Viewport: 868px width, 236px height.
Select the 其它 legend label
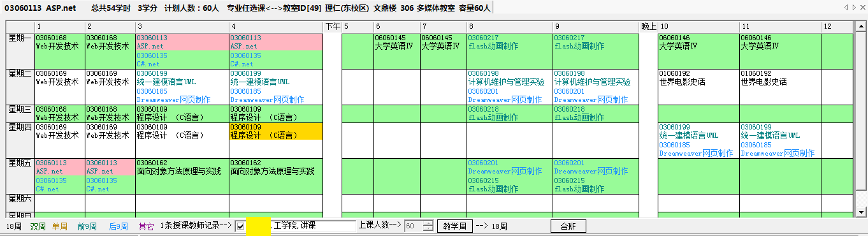(146, 226)
